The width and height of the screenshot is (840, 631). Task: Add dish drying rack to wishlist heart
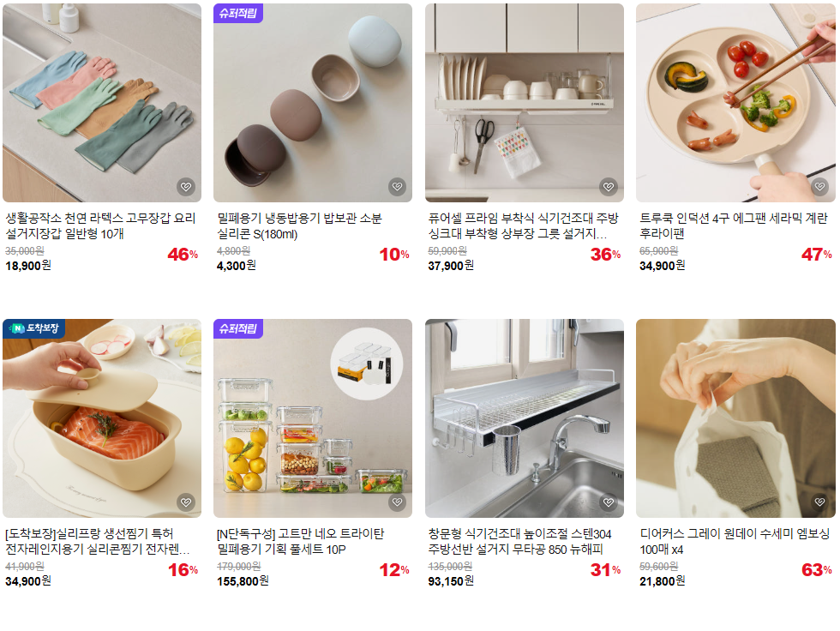click(608, 187)
